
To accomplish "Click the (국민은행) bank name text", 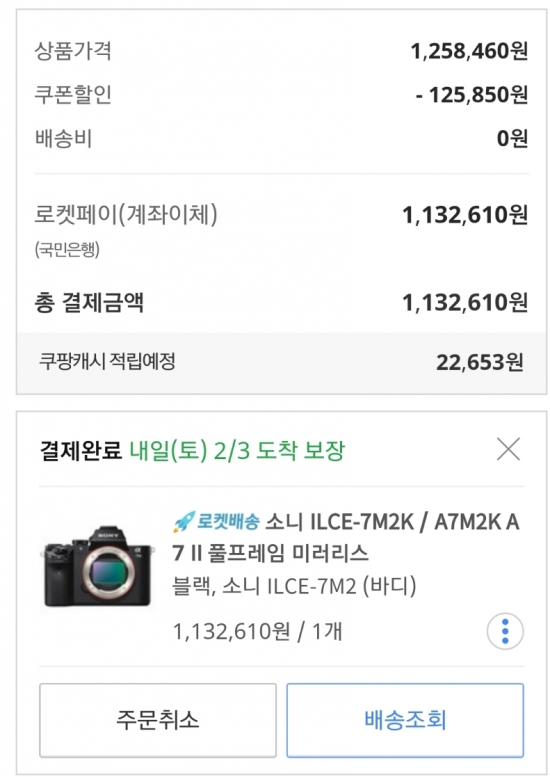I will coord(67,249).
